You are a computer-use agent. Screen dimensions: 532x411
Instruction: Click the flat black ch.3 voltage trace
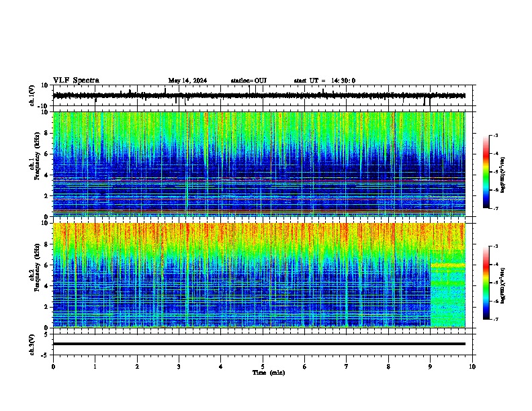[259, 344]
